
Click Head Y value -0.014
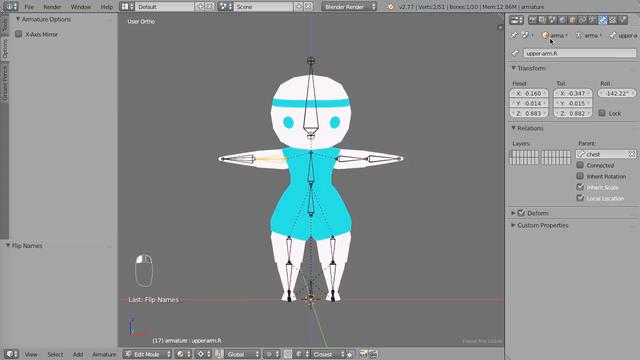pos(529,103)
